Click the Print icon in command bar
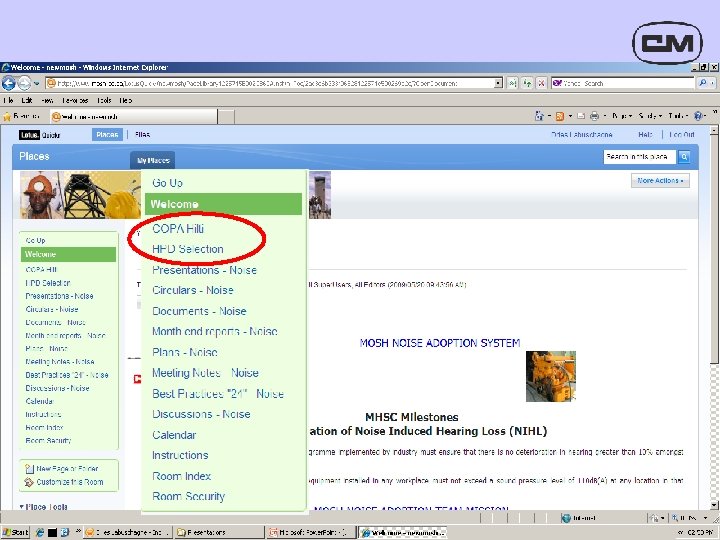 594,116
